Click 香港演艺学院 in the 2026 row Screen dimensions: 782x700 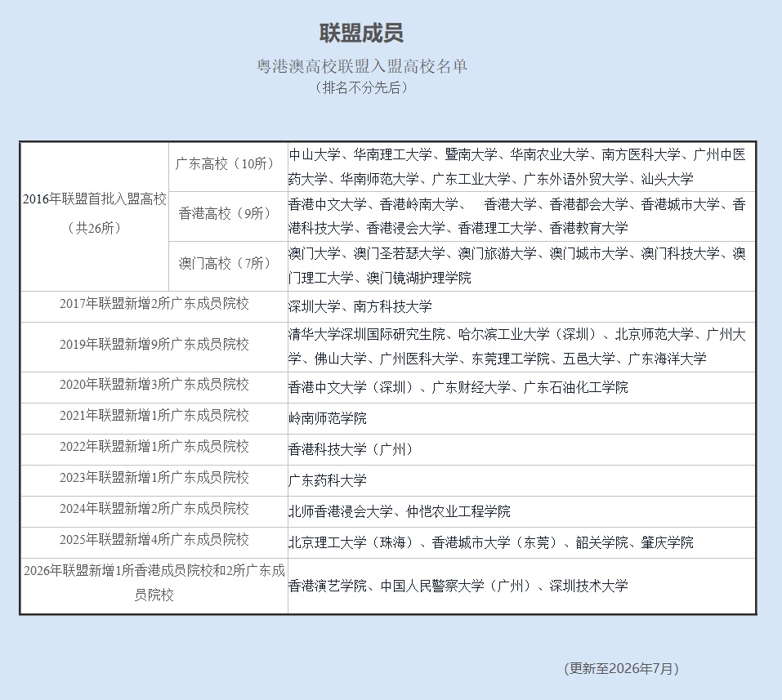327,586
